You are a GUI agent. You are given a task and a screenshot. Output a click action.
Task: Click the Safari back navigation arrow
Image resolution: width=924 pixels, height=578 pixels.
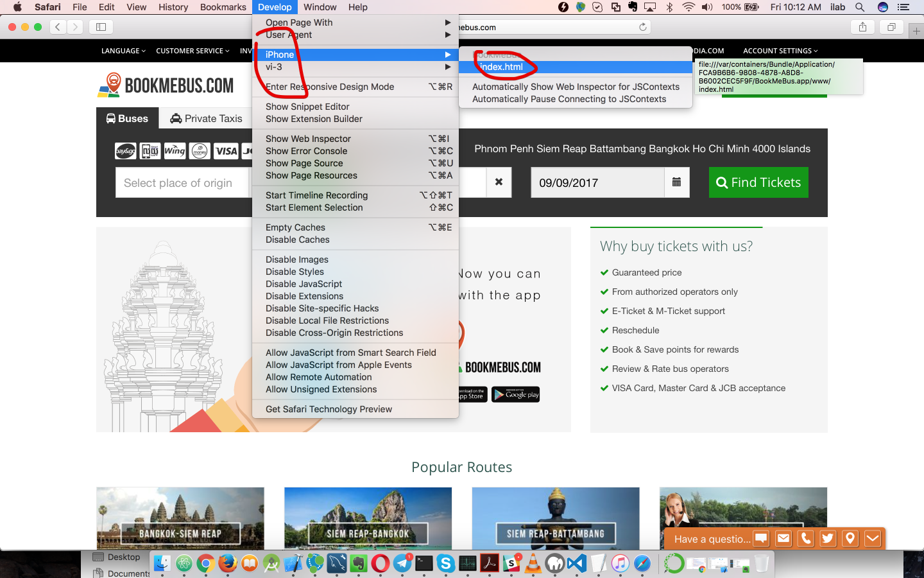click(58, 27)
